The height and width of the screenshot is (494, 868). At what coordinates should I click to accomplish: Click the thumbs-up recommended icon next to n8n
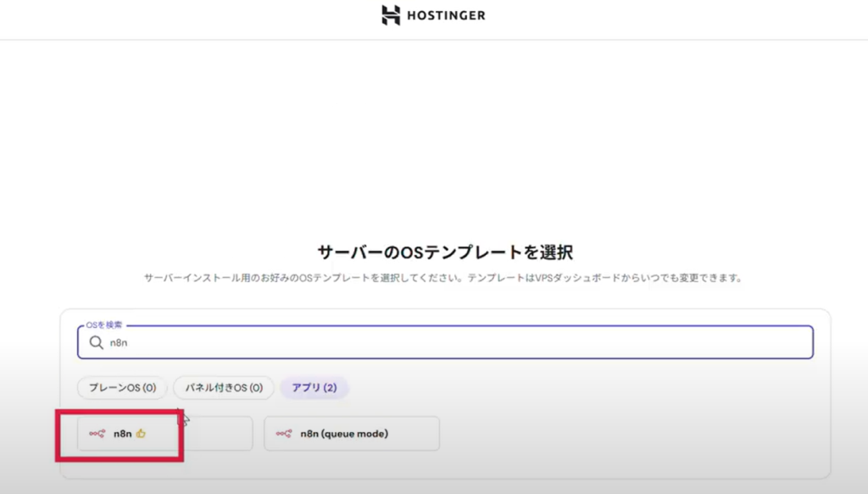pos(141,434)
